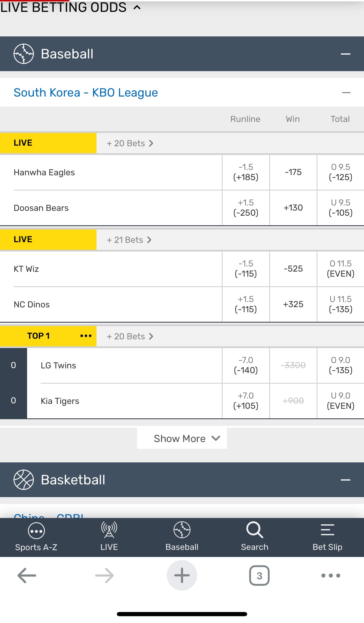Pick NC Dinos +325 moneyline
The image size is (364, 623).
[293, 304]
